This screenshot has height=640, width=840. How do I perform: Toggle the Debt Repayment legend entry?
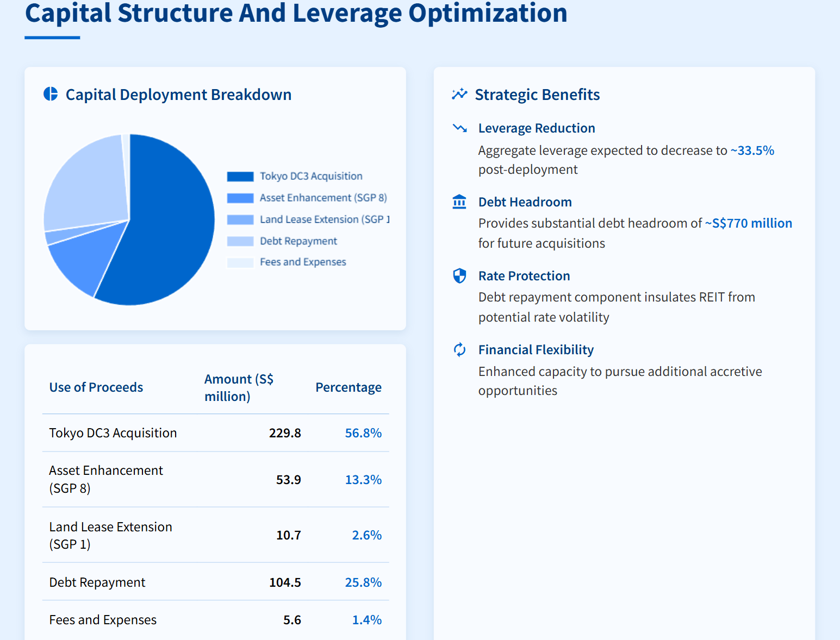click(298, 241)
